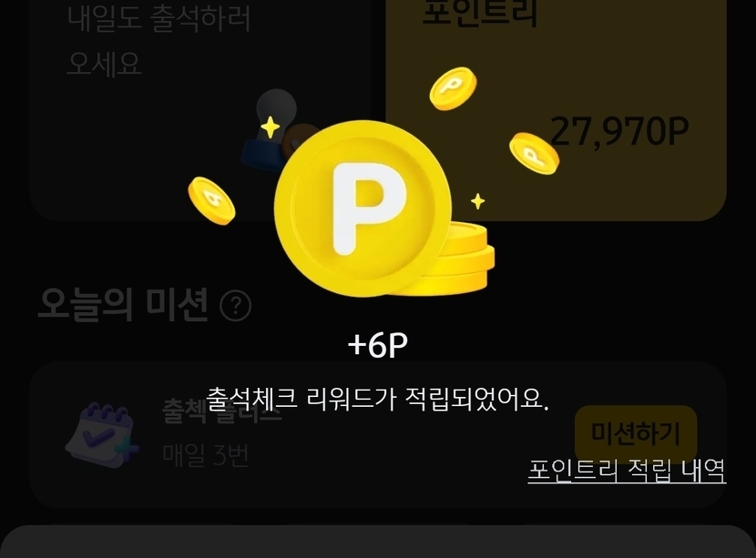The width and height of the screenshot is (756, 558).
Task: Click the small floating coin on left
Action: pos(211,200)
